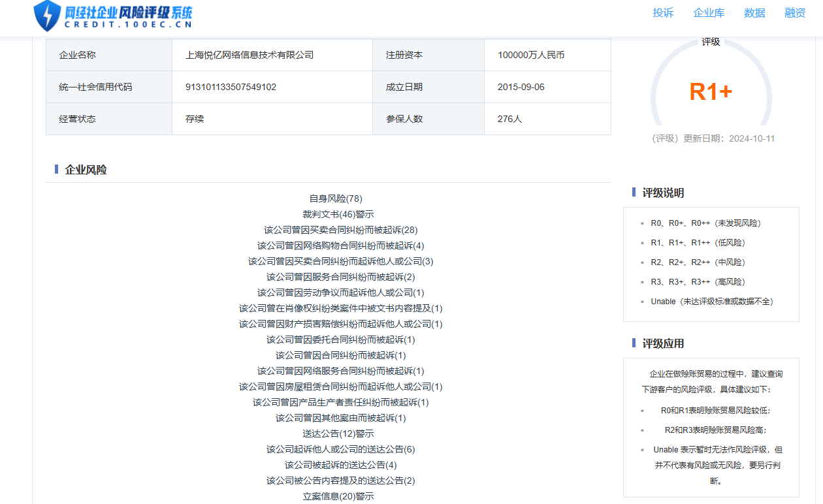View 该公司起诉他人或公司的送达公告(6) entry
This screenshot has height=504, width=823.
pos(340,449)
